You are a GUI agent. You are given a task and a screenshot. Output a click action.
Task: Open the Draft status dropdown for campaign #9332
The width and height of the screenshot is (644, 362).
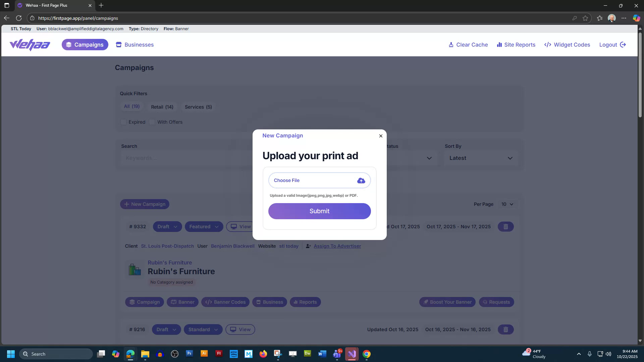pos(167,227)
